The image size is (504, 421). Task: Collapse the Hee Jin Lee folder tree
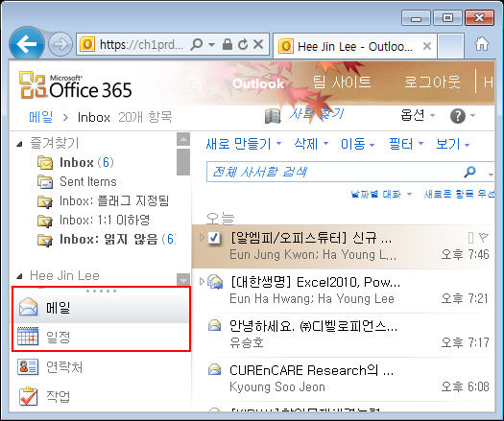pyautogui.click(x=20, y=276)
